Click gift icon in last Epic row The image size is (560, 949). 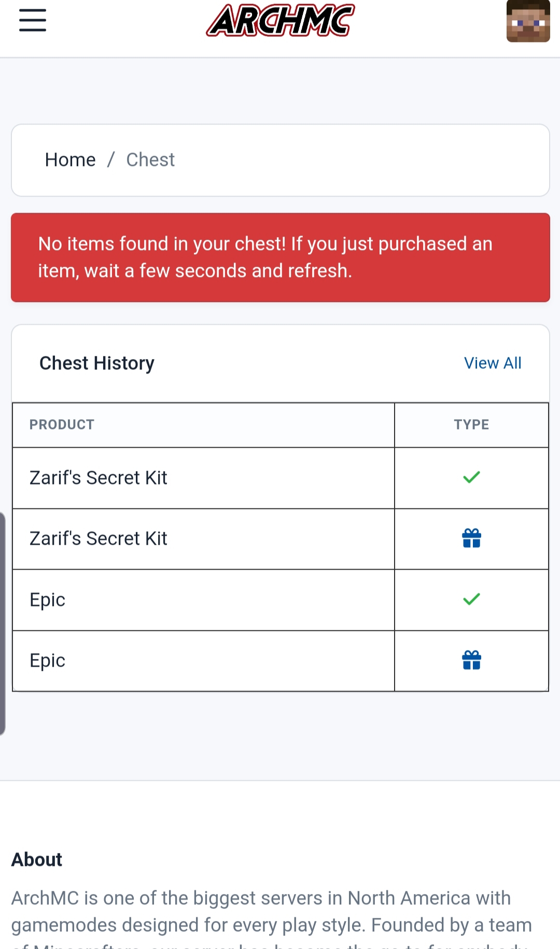(x=471, y=661)
